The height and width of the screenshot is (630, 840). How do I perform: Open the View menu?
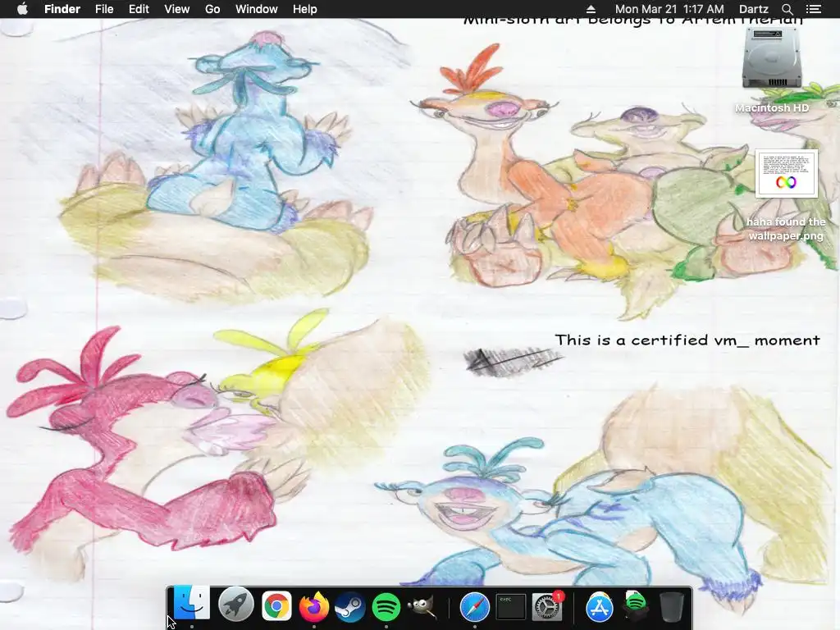pyautogui.click(x=177, y=9)
